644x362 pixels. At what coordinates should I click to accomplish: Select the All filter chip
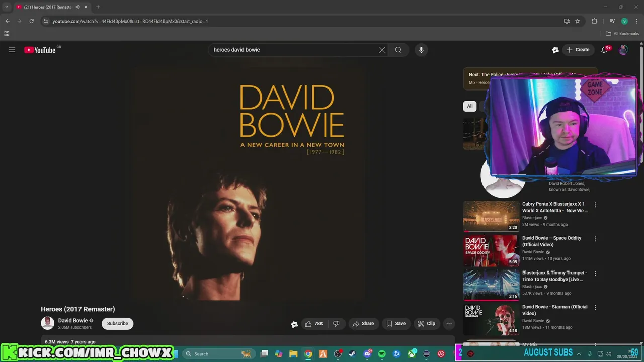[469, 106]
